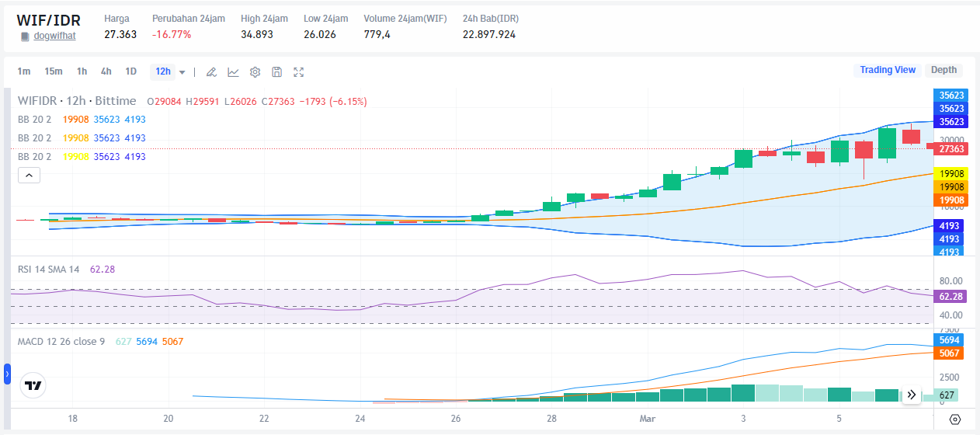Click the WIF/IDR pair title
Viewport: 980px width, 435px height.
(49, 20)
